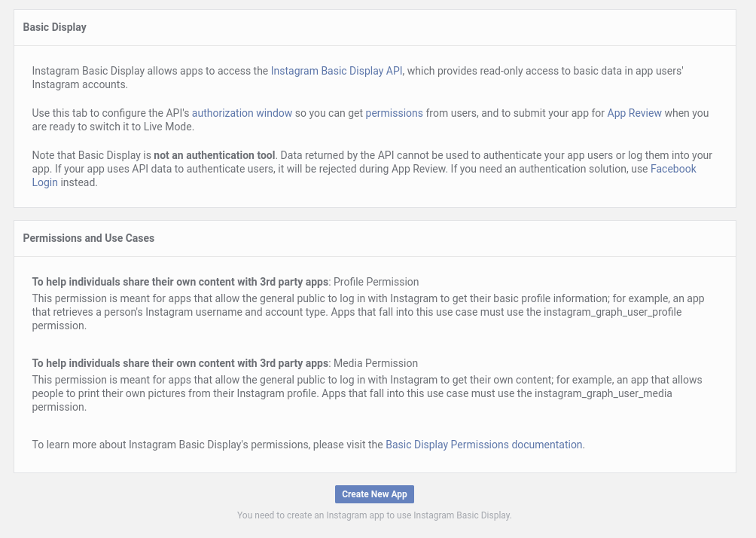This screenshot has height=538, width=756.
Task: Click the authorization window link
Action: coord(242,113)
